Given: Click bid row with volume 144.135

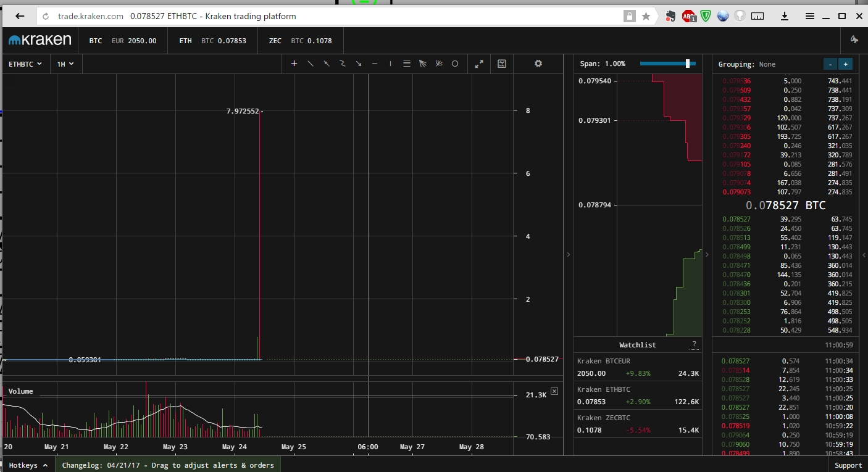Looking at the screenshot, I should pyautogui.click(x=787, y=275).
